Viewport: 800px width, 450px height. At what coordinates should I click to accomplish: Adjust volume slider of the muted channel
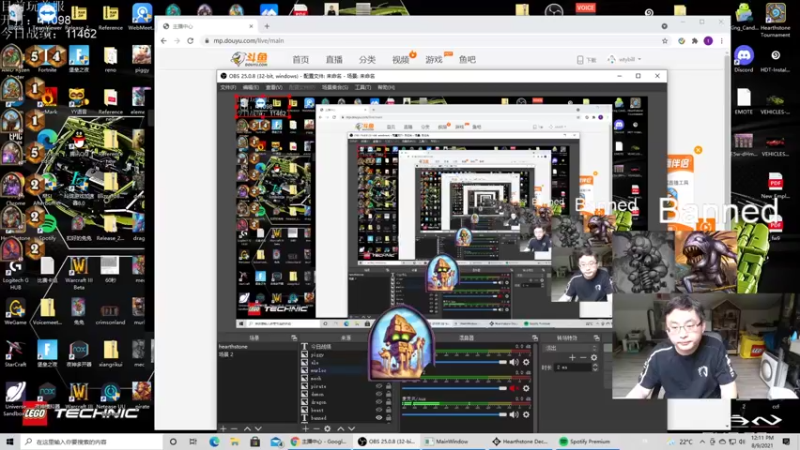(x=454, y=388)
